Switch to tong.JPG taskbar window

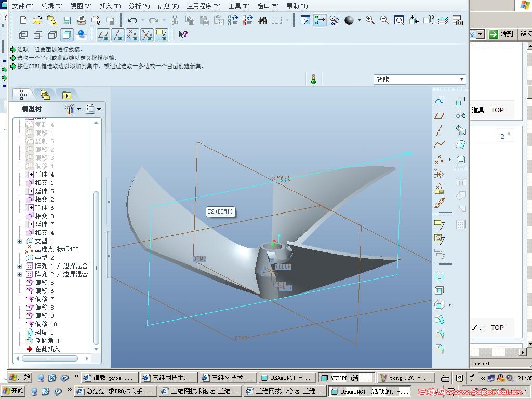pyautogui.click(x=406, y=378)
